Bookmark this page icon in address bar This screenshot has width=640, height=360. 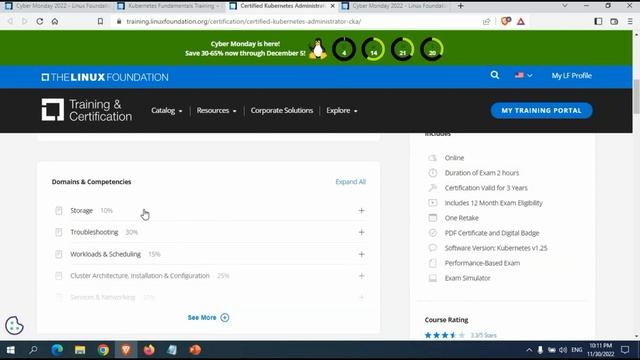click(100, 21)
